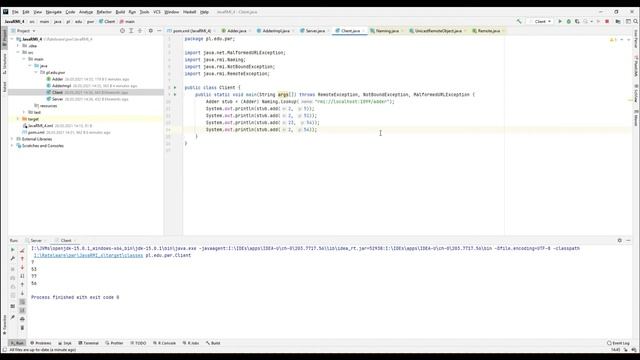Expand the .idea folder node
640x360 pixels.
(18, 46)
